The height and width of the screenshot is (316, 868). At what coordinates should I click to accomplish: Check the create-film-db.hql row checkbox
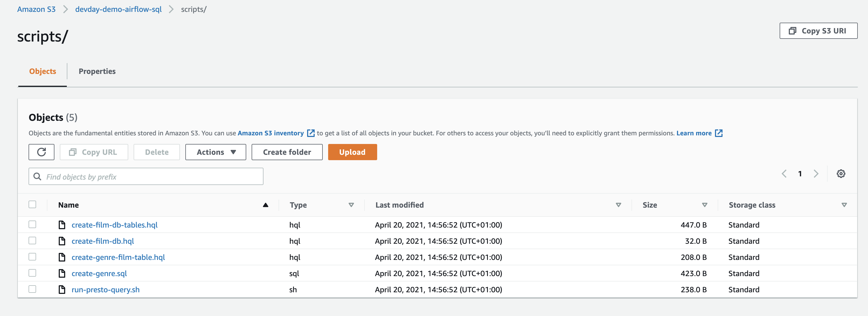pos(32,241)
